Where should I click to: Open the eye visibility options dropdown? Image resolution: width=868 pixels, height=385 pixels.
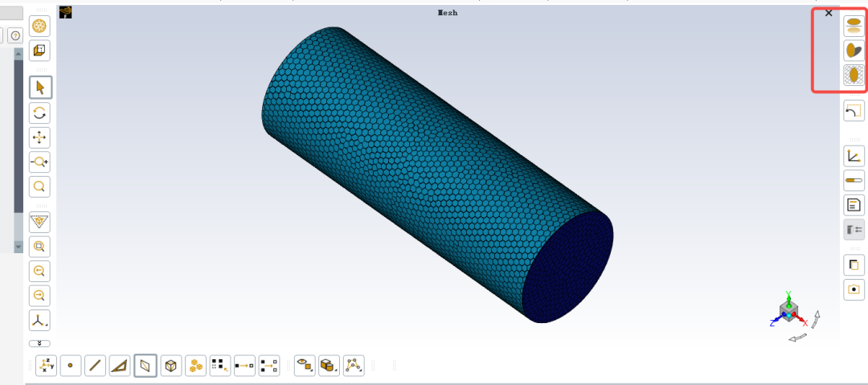[x=305, y=366]
